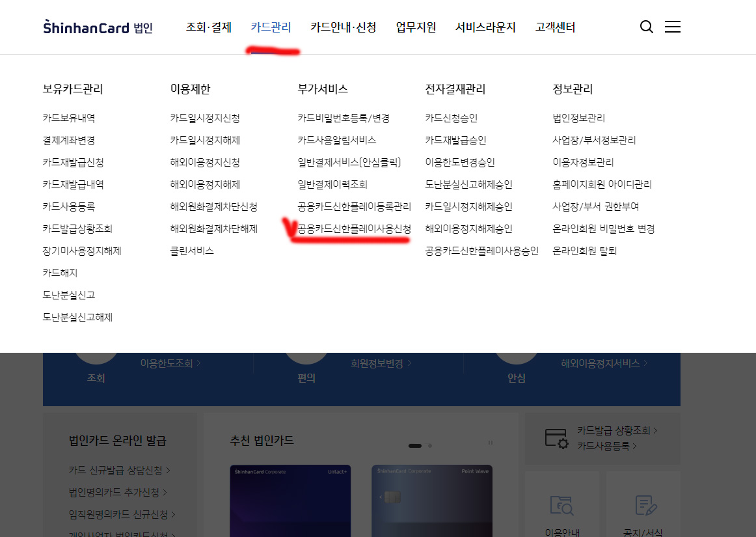756x537 pixels.
Task: Select 카드일시정지신청 under 이용제한
Action: click(205, 118)
